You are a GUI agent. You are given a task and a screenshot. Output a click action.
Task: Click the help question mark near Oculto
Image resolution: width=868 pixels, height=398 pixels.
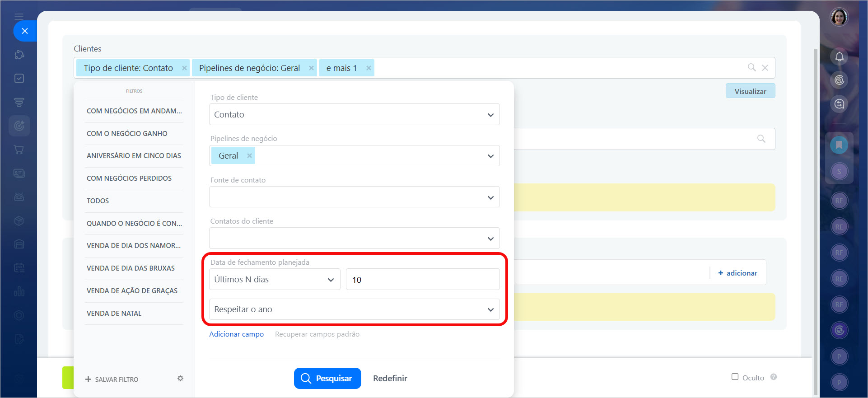pyautogui.click(x=774, y=377)
